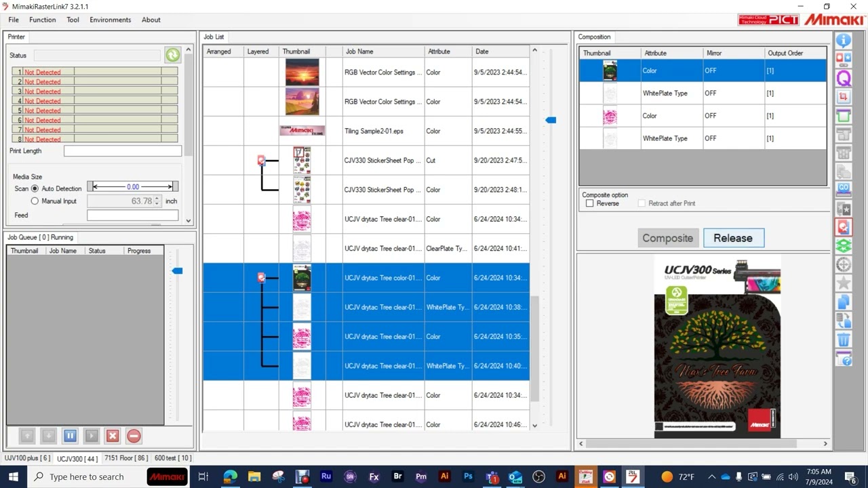Open the File menu

pos(14,20)
